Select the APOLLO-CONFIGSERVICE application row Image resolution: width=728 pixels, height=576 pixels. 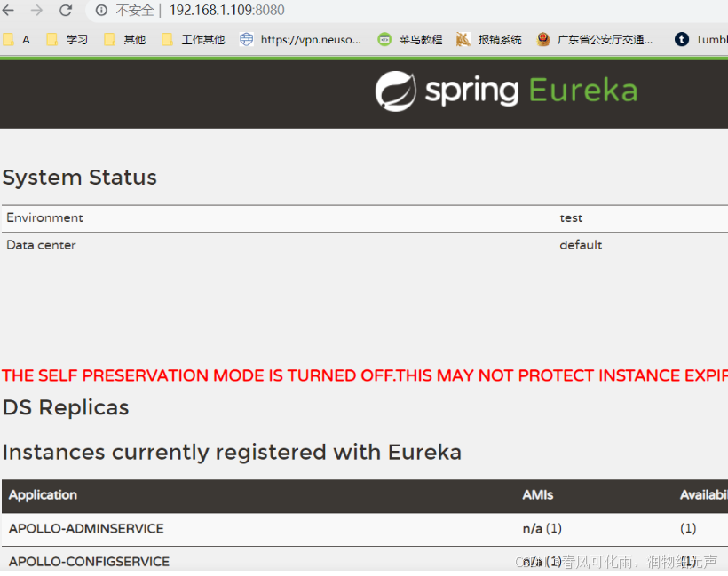point(365,561)
